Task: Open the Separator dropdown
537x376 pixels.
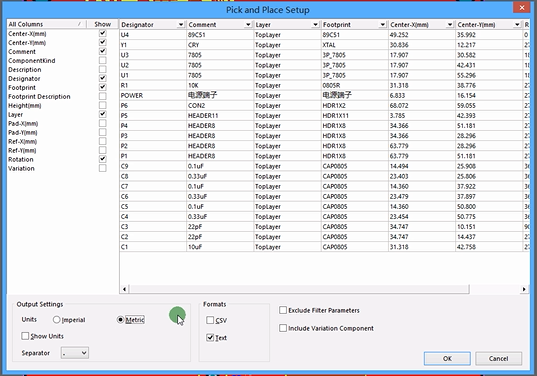Action: point(75,353)
